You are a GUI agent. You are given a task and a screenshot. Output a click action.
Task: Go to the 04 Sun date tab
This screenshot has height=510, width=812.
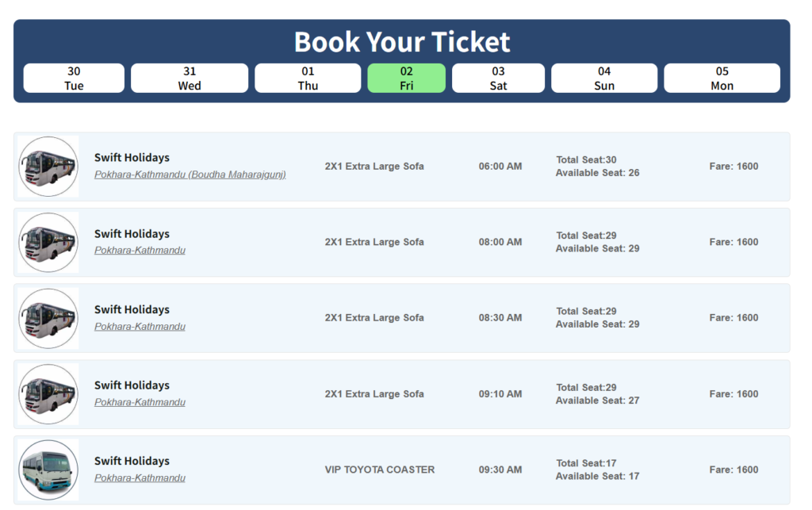tap(604, 79)
